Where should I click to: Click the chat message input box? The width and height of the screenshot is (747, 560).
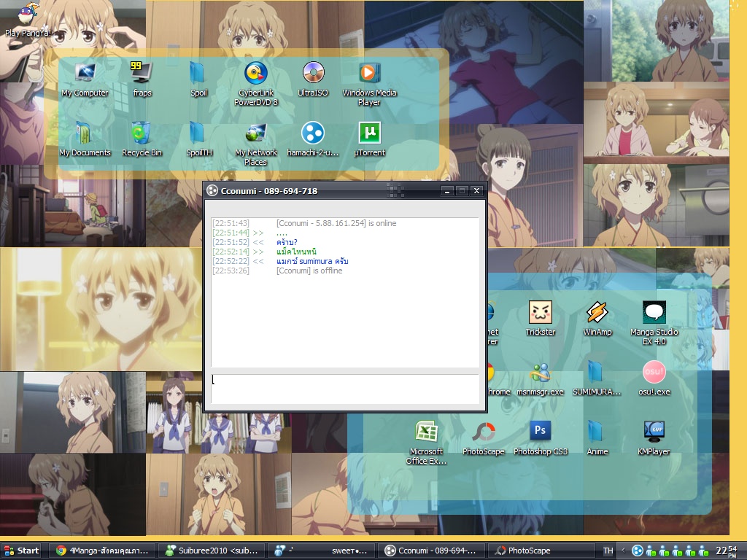point(345,389)
